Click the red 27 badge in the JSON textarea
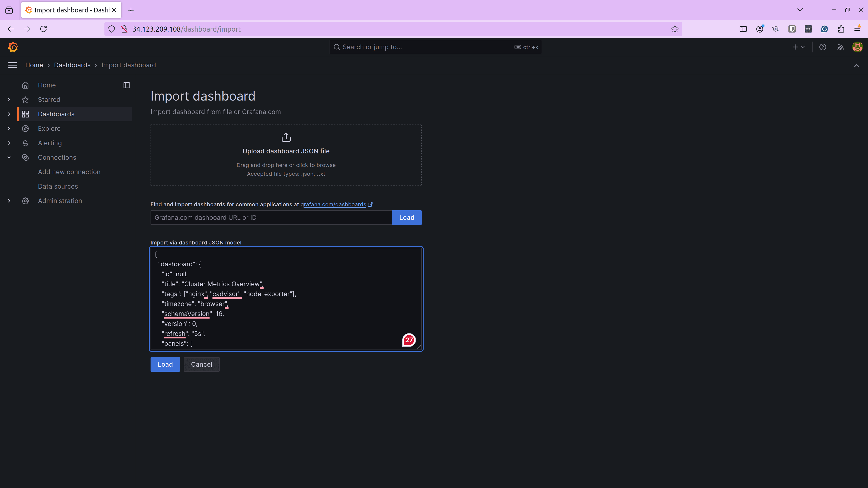This screenshot has width=868, height=488. pyautogui.click(x=409, y=340)
